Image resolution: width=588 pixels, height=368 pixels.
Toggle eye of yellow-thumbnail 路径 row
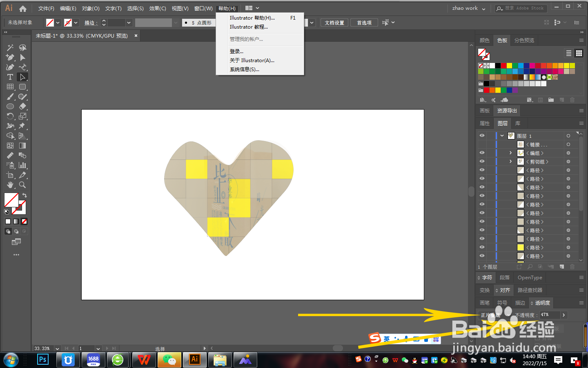[482, 247]
